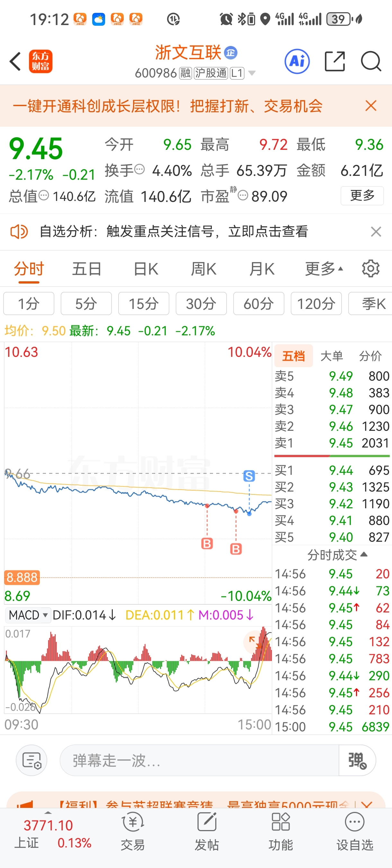Select the 分时 chart tab
This screenshot has width=392, height=868.
click(29, 269)
